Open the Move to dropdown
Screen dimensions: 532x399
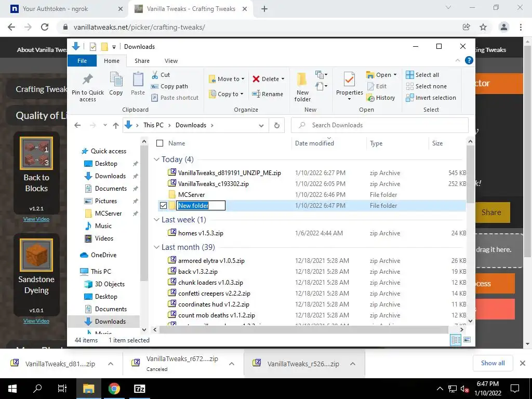click(x=227, y=79)
